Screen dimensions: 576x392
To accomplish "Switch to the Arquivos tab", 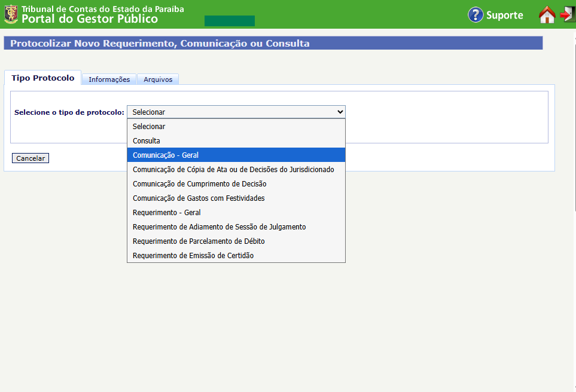I will point(158,79).
